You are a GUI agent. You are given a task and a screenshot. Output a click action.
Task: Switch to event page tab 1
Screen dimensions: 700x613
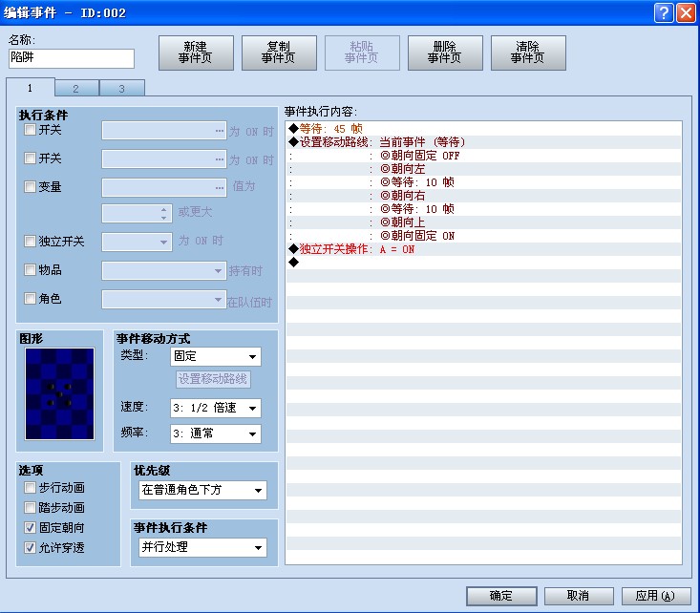coord(31,88)
